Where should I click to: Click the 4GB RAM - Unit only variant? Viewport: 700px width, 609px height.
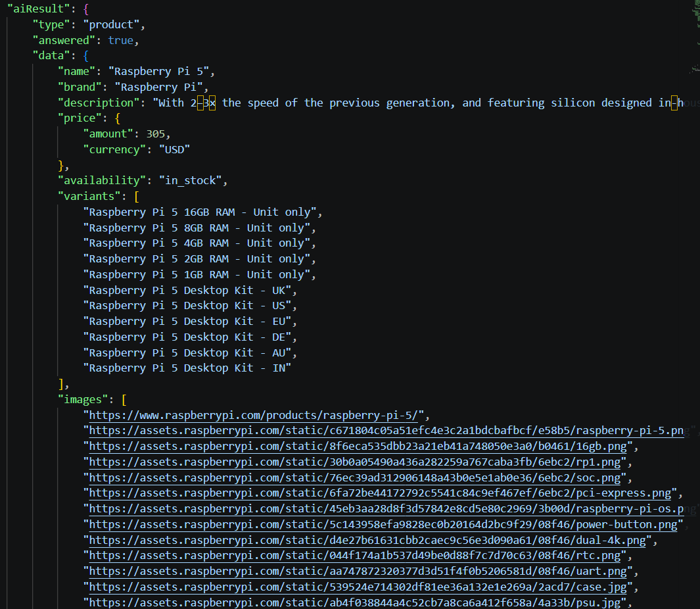197,243
